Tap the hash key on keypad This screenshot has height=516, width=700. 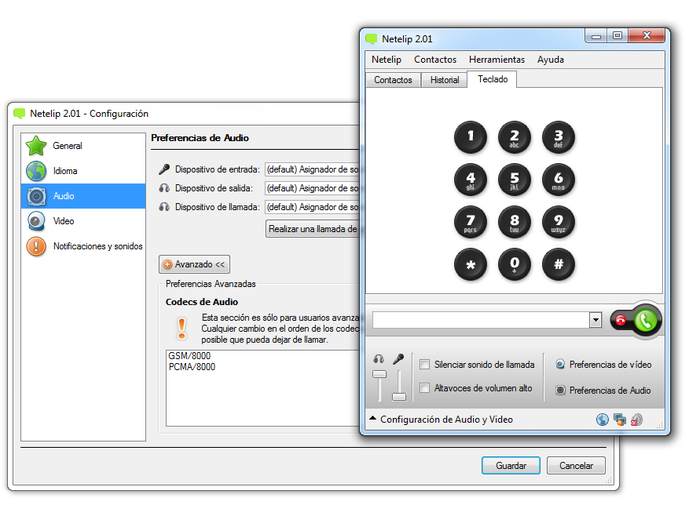click(558, 264)
